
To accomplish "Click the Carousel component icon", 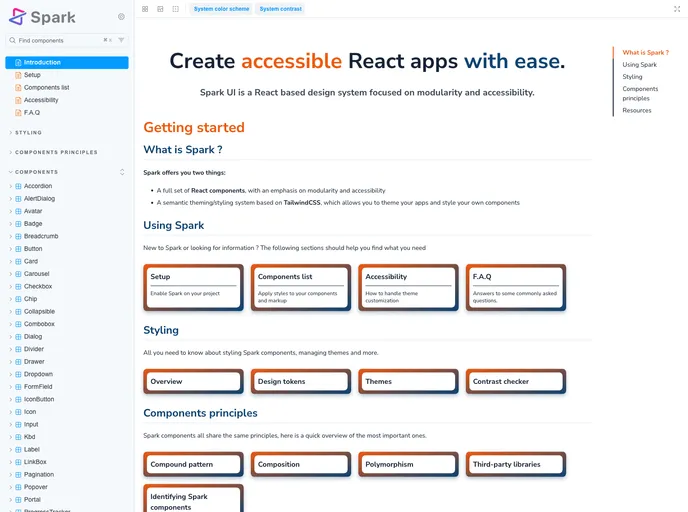I will (18, 274).
